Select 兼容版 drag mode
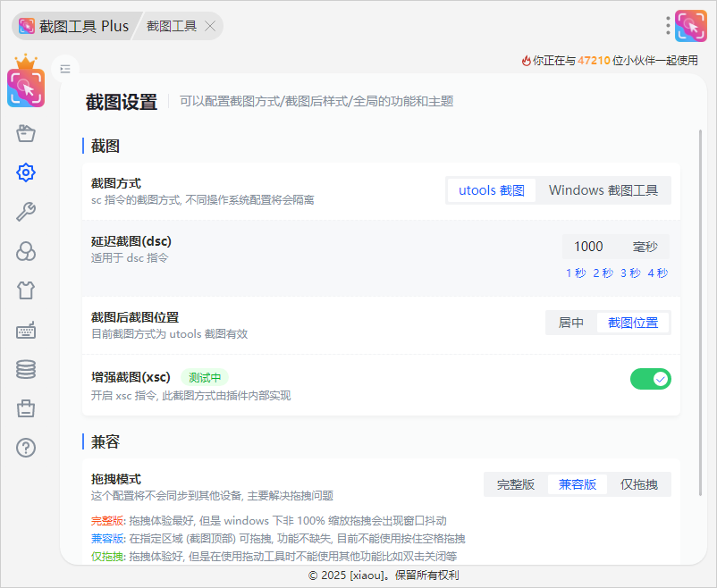The width and height of the screenshot is (717, 588). (x=578, y=484)
